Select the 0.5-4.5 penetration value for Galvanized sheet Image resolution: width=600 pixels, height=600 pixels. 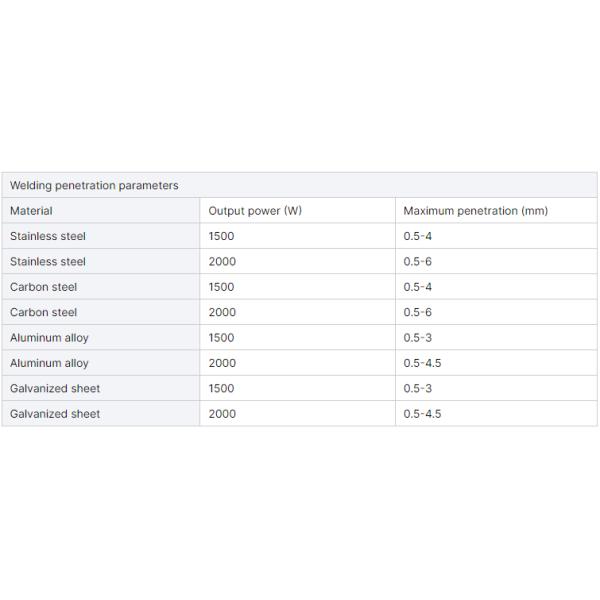tap(422, 414)
